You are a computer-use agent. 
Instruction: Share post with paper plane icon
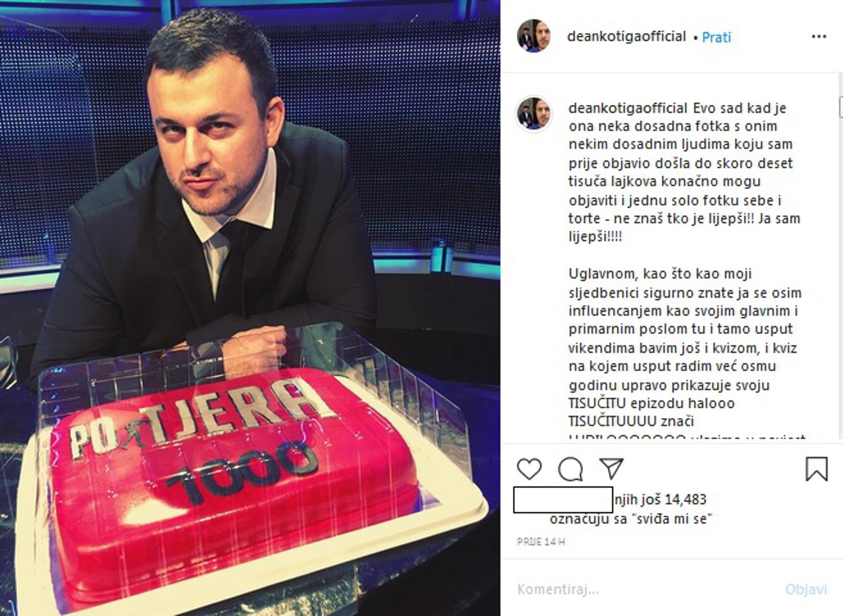[x=611, y=469]
